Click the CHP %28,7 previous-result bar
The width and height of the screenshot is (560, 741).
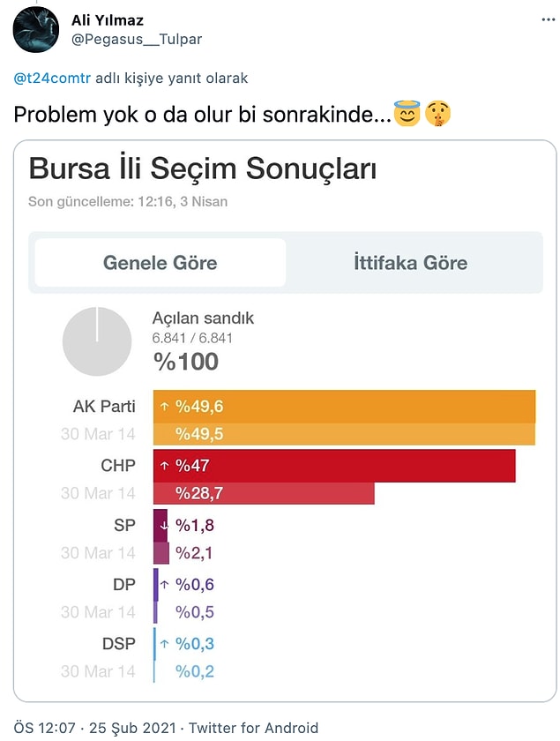(x=264, y=493)
